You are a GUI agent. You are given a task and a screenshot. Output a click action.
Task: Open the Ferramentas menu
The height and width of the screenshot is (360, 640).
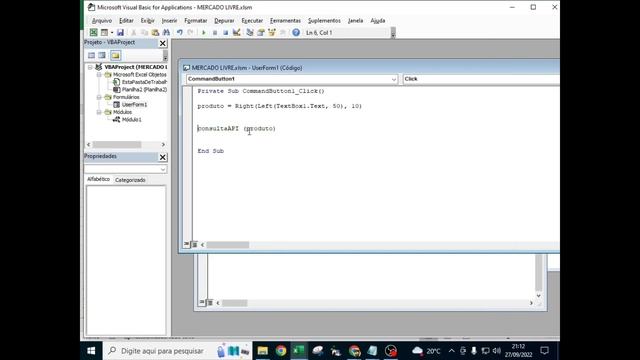(285, 20)
